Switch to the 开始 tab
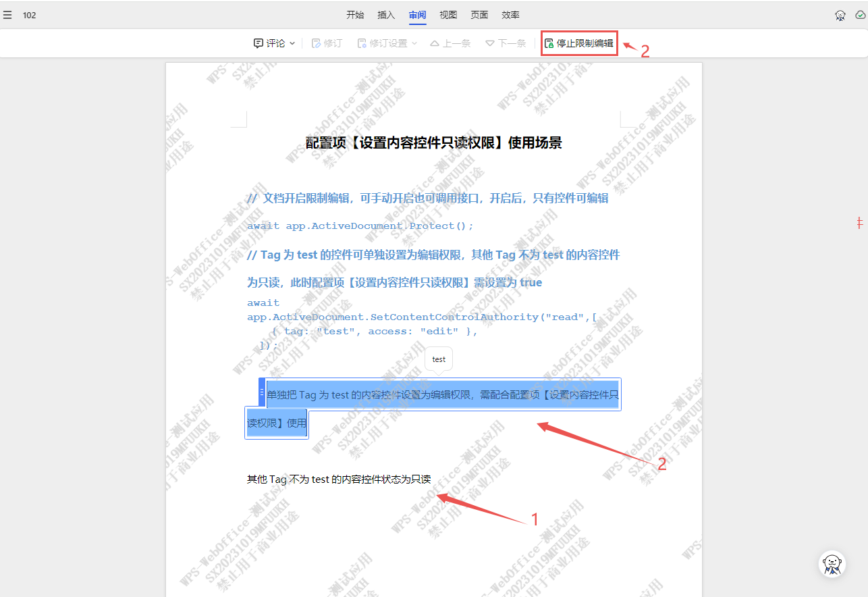 [355, 15]
